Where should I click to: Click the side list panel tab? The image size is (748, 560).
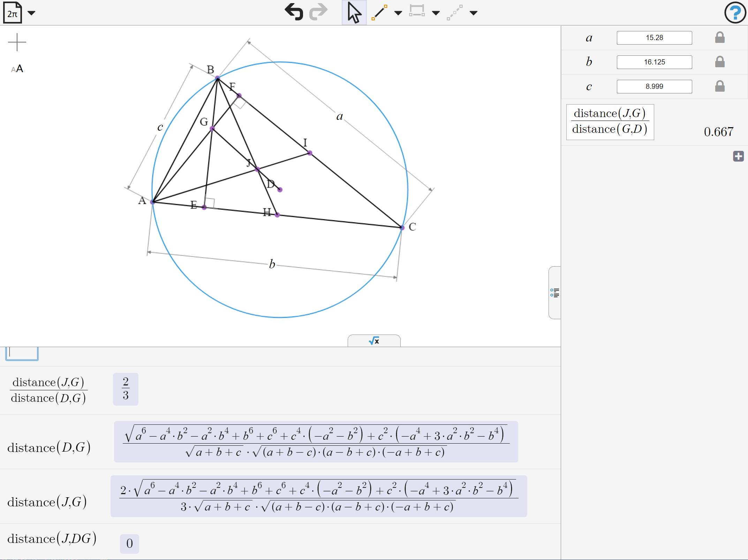coord(554,293)
